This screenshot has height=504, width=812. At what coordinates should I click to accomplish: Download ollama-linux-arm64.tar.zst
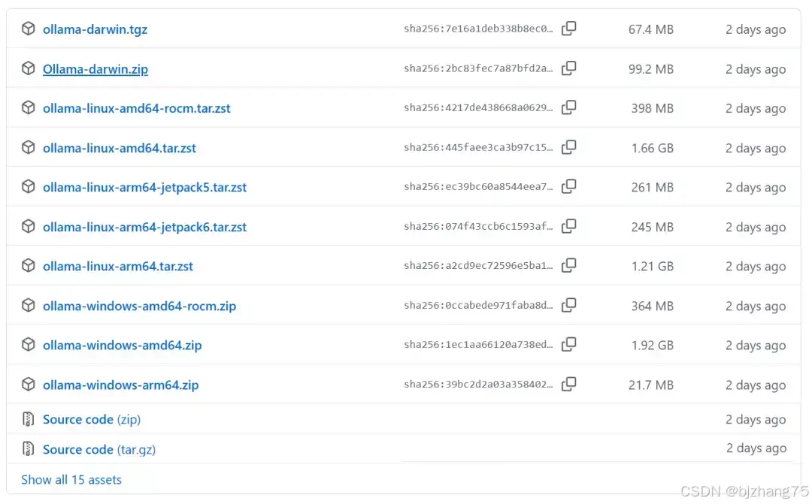pyautogui.click(x=118, y=267)
